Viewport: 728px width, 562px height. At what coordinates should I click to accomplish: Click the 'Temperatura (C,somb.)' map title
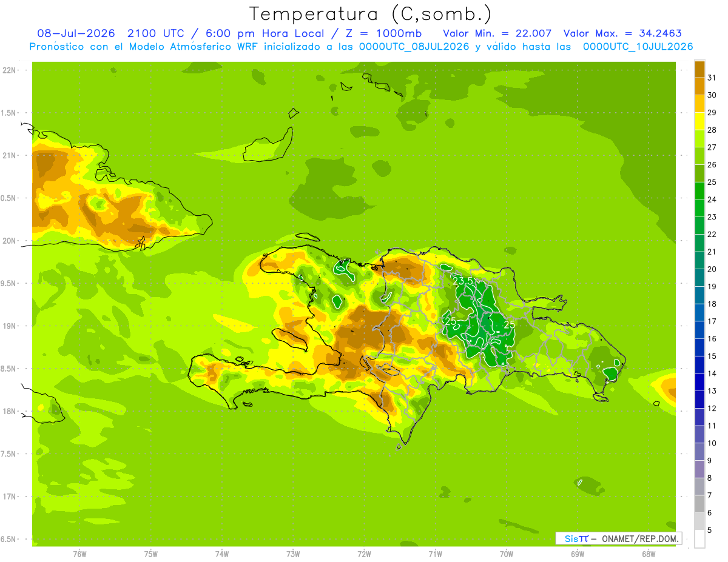370,14
